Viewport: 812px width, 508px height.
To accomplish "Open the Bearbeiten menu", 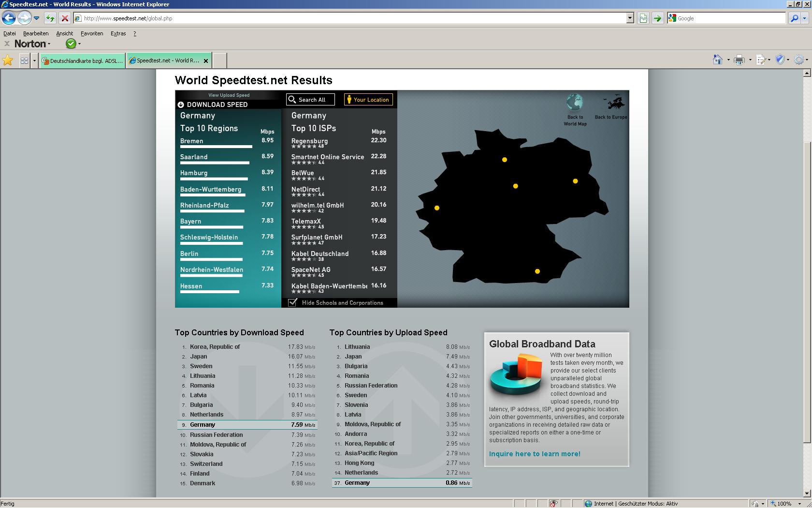I will point(36,33).
